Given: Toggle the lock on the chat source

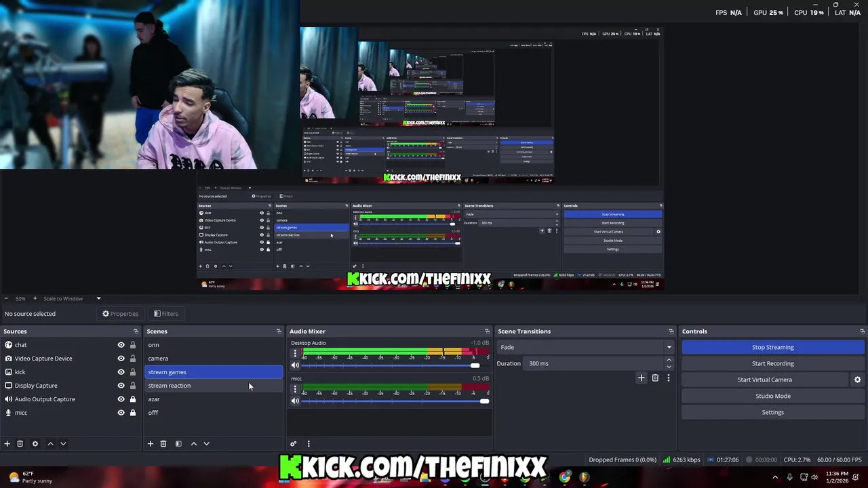Looking at the screenshot, I should (x=133, y=345).
